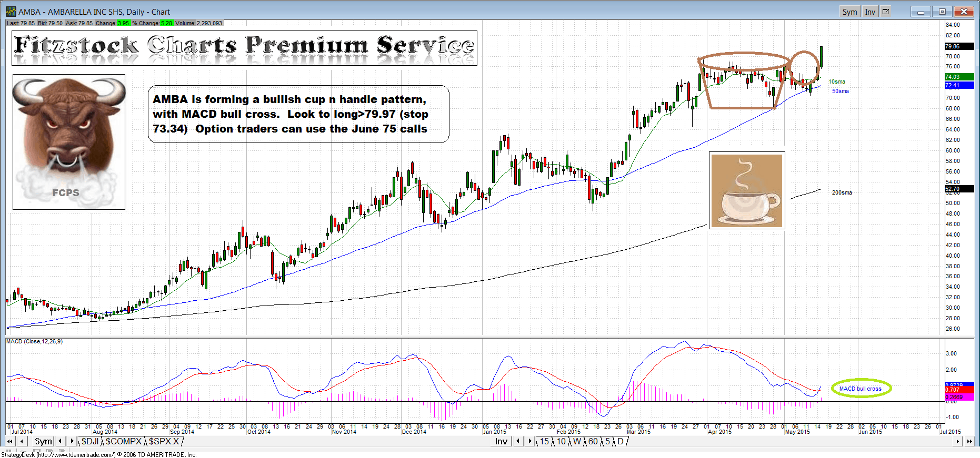This screenshot has height=458, width=980.
Task: Step to next symbol with arrow beside Sym
Action: (72, 442)
